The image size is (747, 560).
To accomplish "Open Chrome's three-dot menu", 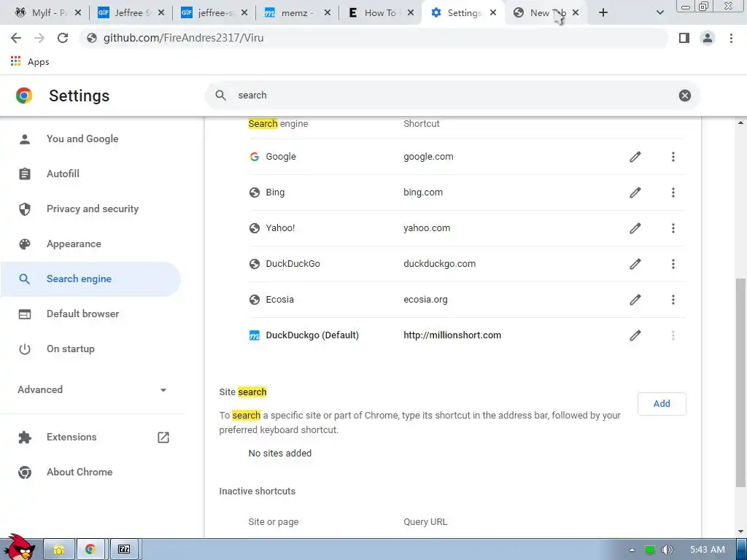I will click(731, 38).
